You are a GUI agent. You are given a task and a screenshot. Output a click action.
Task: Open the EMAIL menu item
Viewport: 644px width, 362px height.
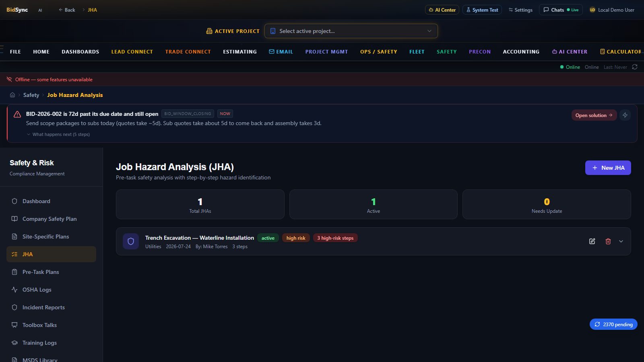pos(281,51)
